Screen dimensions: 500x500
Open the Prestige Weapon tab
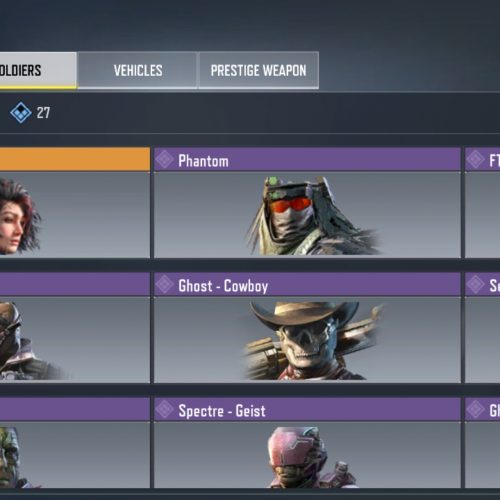tap(259, 70)
